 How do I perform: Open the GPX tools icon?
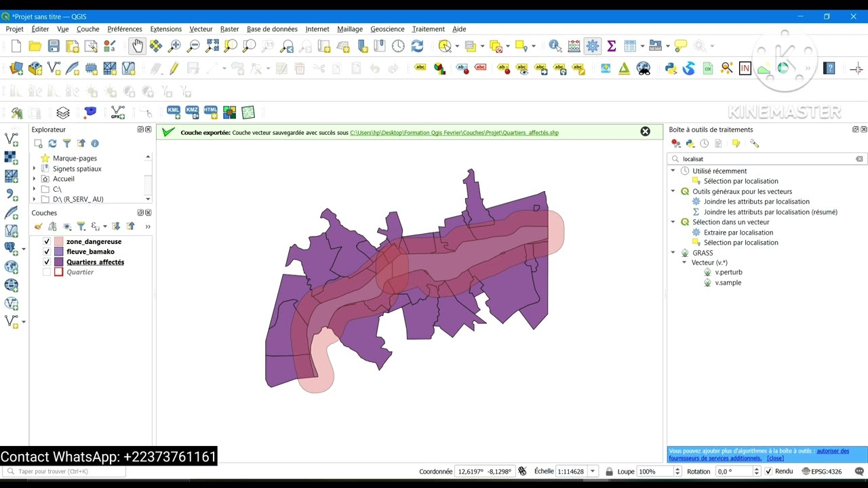(118, 113)
